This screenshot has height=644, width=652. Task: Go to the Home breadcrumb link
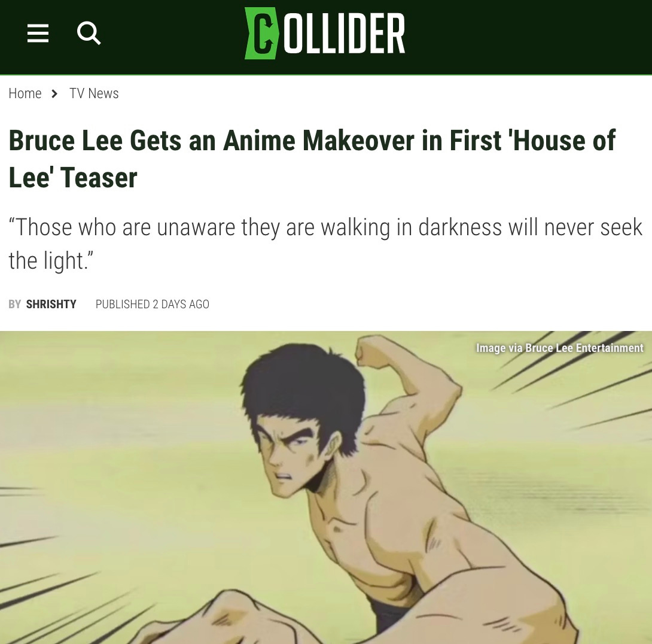[25, 93]
